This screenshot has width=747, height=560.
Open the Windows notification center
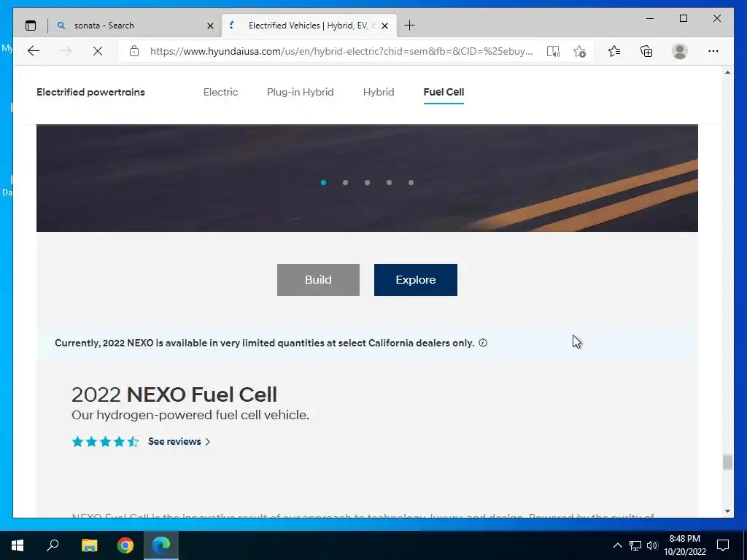(x=723, y=545)
